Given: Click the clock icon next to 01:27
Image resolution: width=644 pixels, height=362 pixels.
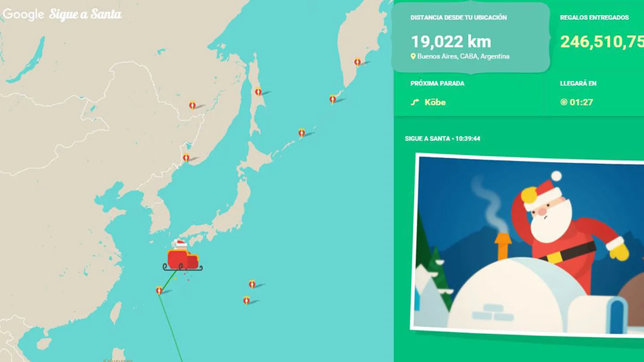Looking at the screenshot, I should (563, 102).
